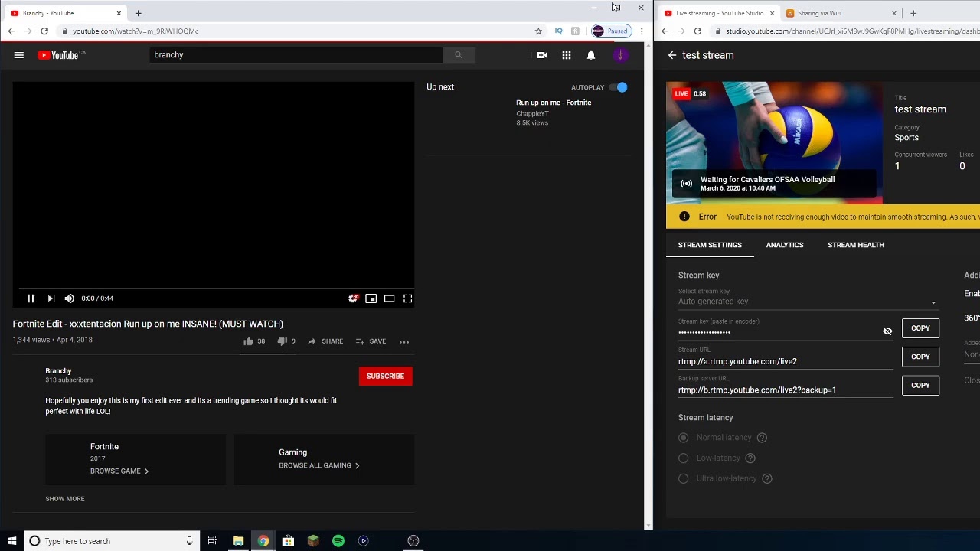Open the YouTube apps grid icon
Image resolution: width=980 pixels, height=551 pixels.
tap(567, 55)
